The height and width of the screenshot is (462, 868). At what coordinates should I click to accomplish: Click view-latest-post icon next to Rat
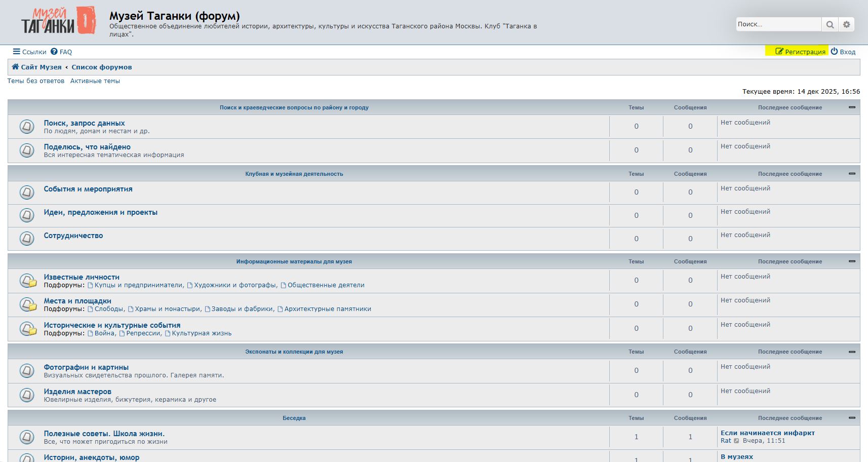tap(736, 441)
